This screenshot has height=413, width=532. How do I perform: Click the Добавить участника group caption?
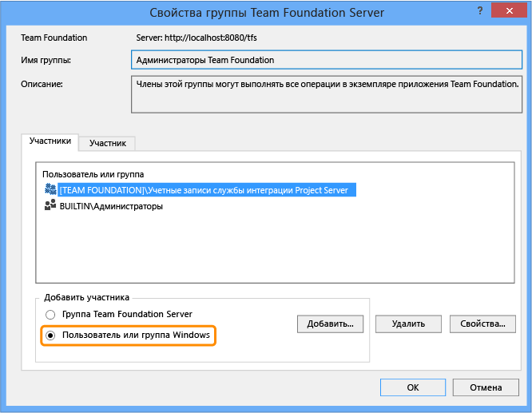86,298
